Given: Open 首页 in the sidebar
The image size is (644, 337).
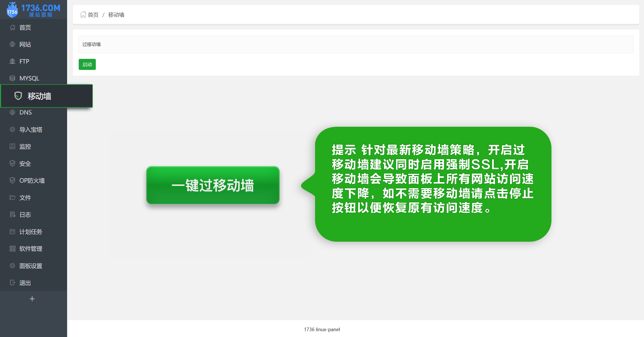Looking at the screenshot, I should (x=33, y=27).
